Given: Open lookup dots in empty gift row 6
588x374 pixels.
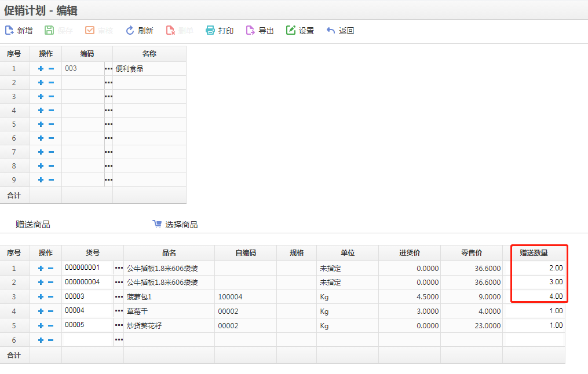Looking at the screenshot, I should coord(119,339).
